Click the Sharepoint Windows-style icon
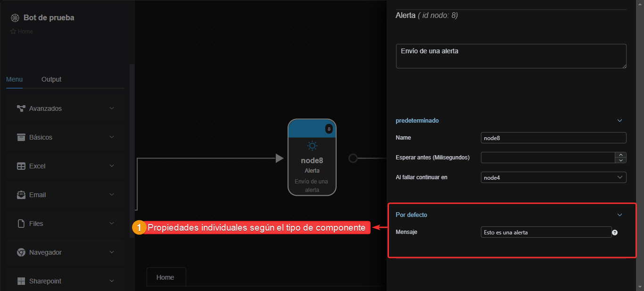The width and height of the screenshot is (644, 291). 21,281
